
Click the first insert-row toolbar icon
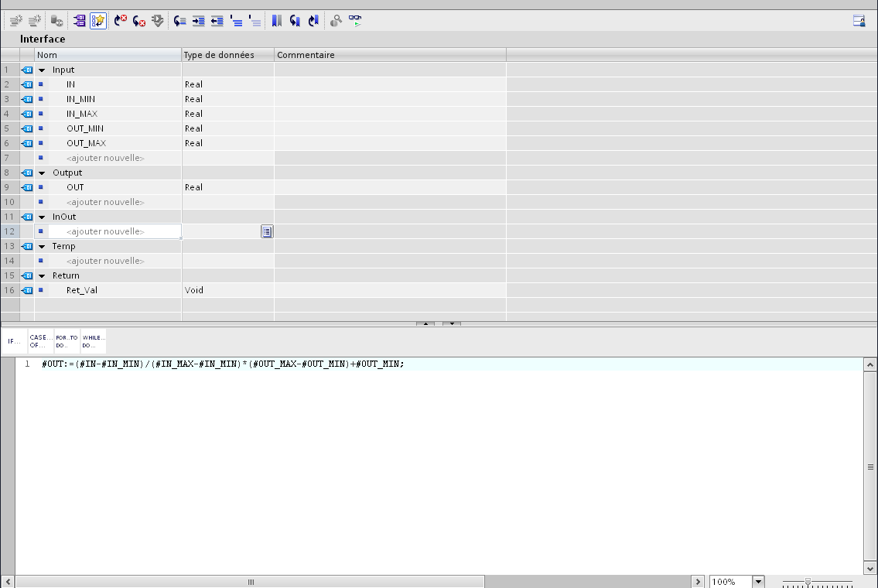tap(16, 21)
